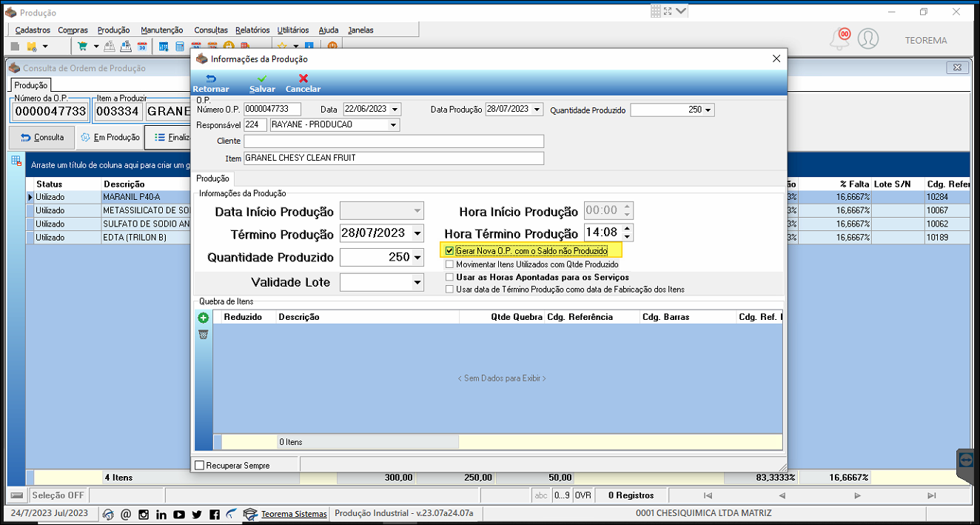Open the Validade Lote dropdown

tap(418, 282)
